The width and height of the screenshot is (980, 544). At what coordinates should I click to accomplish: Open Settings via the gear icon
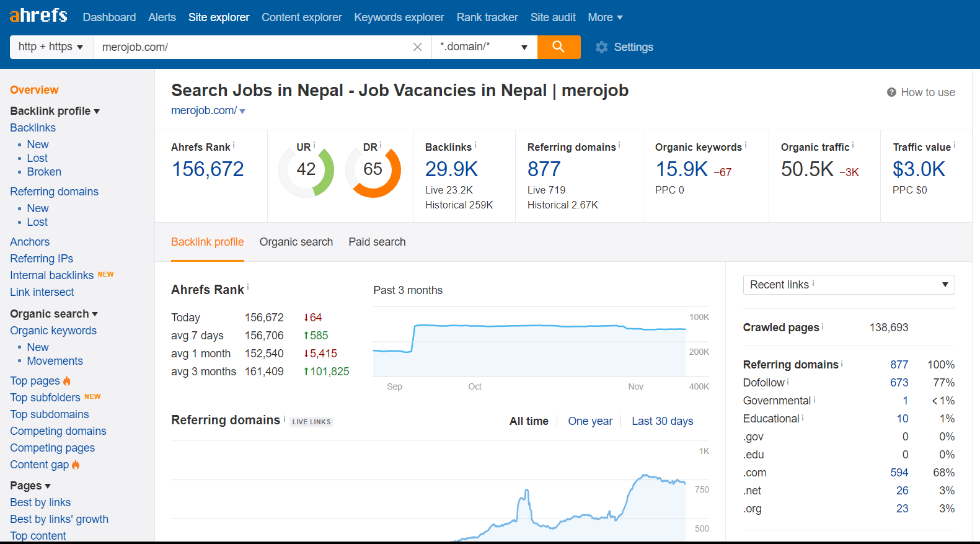[601, 47]
